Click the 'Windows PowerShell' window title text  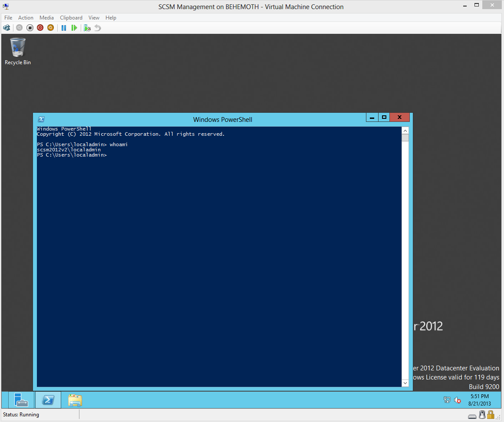click(223, 119)
